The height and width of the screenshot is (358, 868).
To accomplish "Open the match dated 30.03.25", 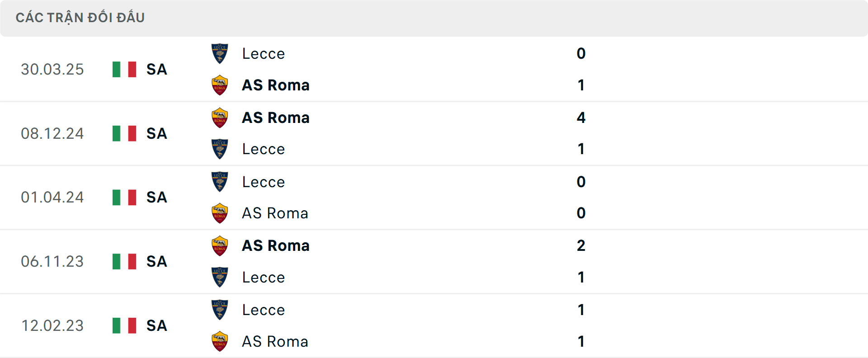I will [x=52, y=70].
